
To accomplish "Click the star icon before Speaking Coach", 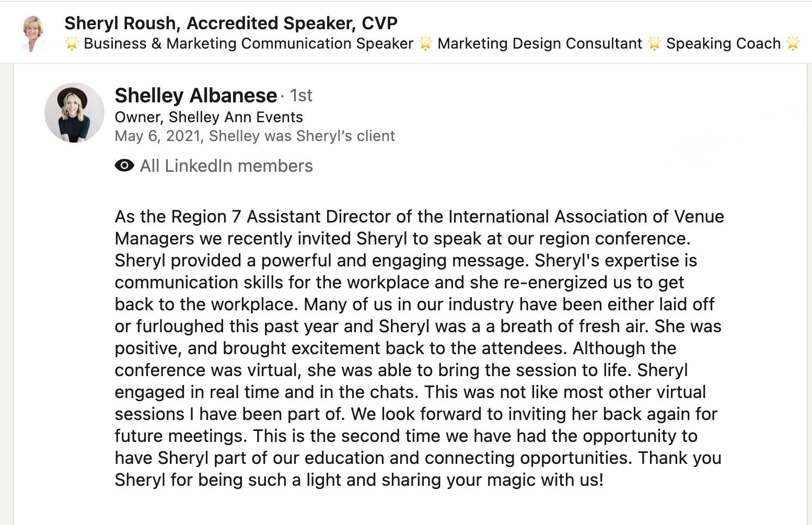I will click(x=654, y=43).
